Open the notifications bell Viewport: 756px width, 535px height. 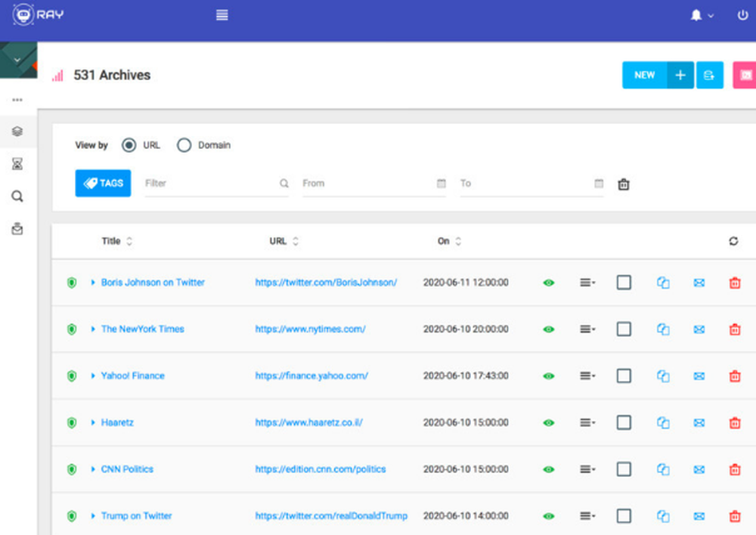[x=696, y=15]
